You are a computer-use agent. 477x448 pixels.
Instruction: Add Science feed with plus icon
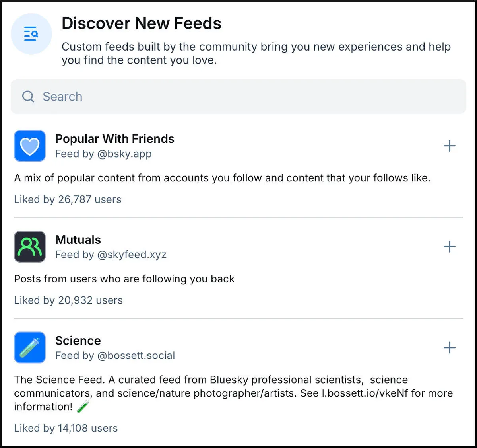[x=450, y=348]
